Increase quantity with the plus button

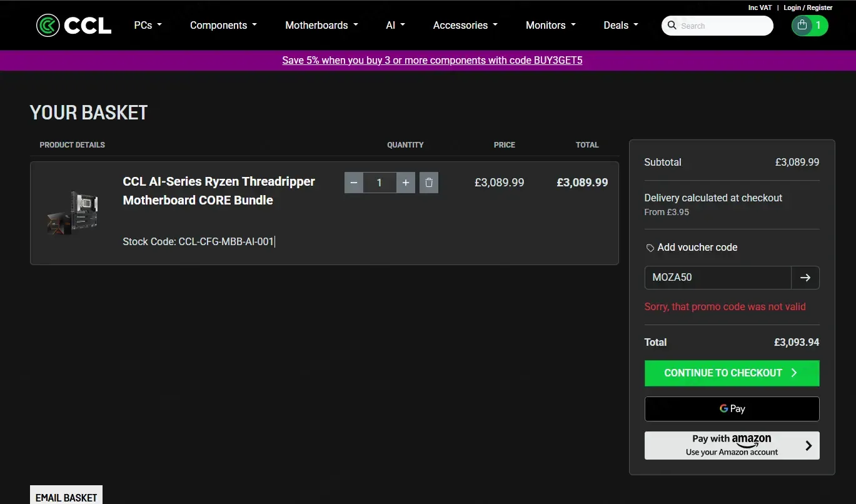[406, 183]
